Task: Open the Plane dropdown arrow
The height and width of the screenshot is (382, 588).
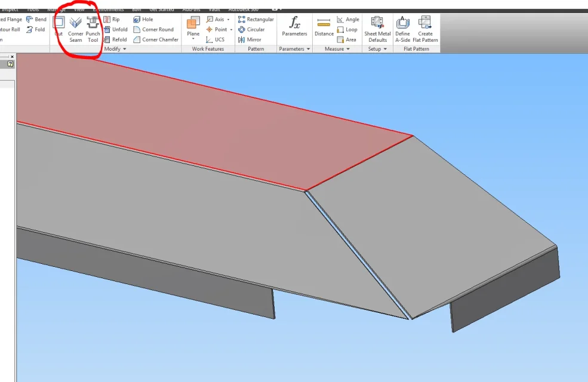Action: (193, 39)
